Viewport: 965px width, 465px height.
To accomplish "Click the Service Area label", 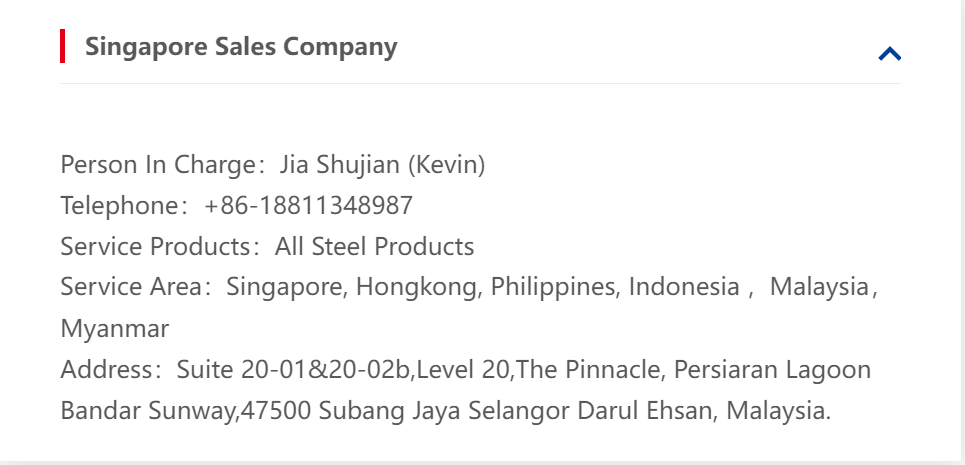I will (x=130, y=287).
